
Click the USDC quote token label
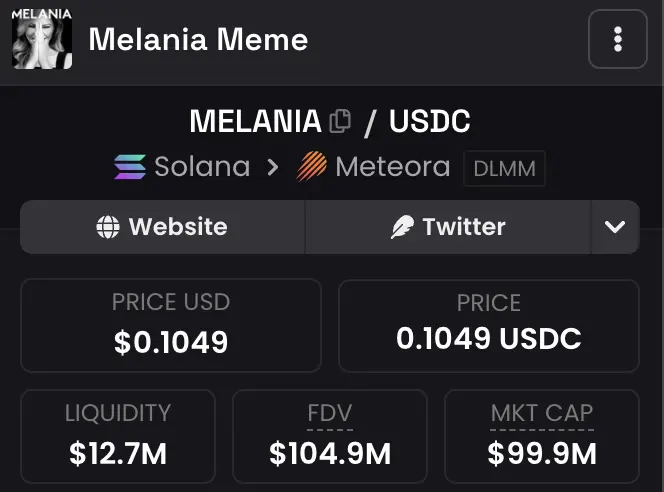(x=429, y=122)
